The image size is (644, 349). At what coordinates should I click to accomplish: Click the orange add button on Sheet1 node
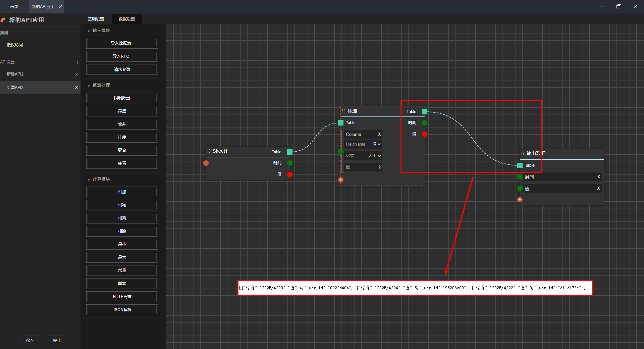coord(206,163)
